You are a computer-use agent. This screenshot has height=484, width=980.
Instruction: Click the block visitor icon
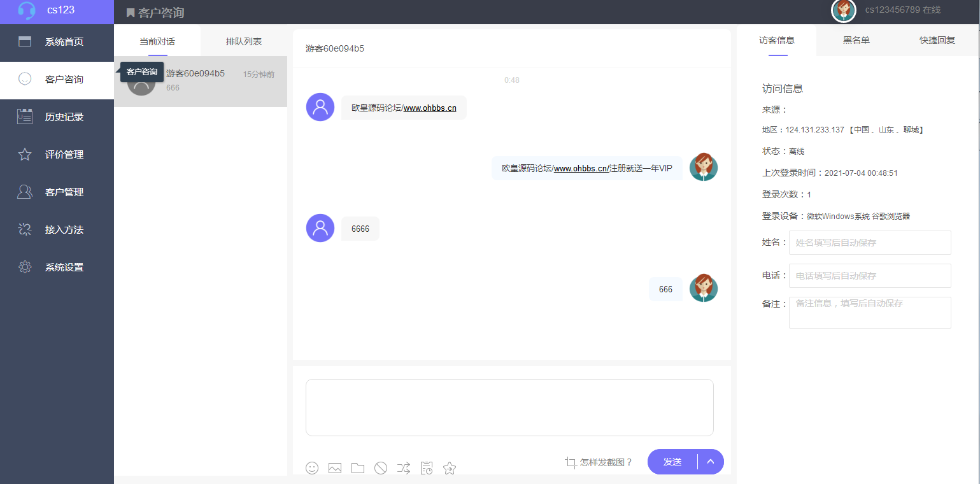point(380,467)
